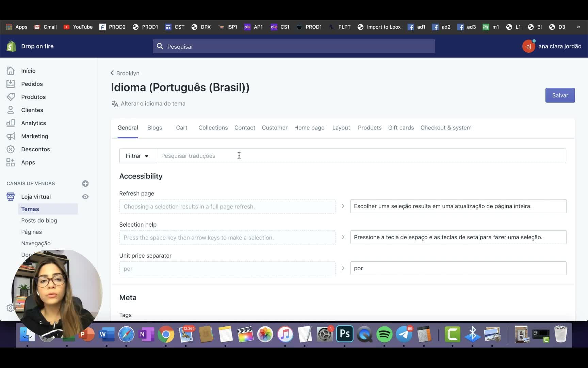Screen dimensions: 588x368
Task: Open Apps bookmark in bookmarks bar
Action: pyautogui.click(x=17, y=27)
